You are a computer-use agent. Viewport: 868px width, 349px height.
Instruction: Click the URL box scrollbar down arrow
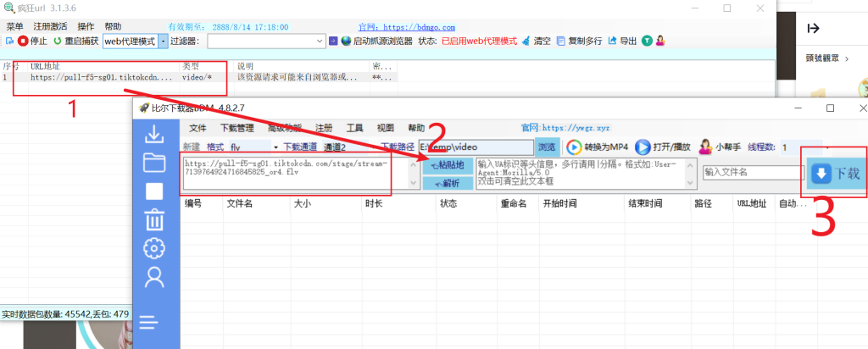pyautogui.click(x=414, y=183)
